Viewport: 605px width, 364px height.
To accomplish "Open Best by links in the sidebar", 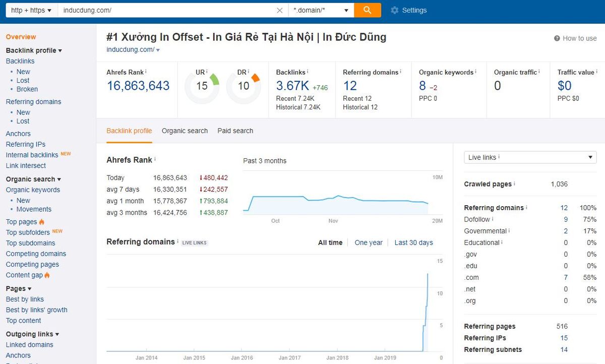I will pyautogui.click(x=25, y=299).
